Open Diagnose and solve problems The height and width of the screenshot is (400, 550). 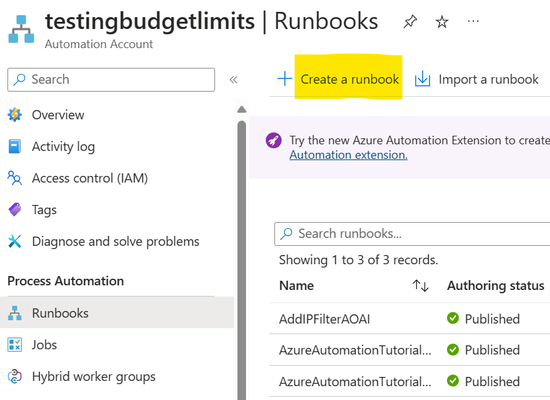(115, 241)
